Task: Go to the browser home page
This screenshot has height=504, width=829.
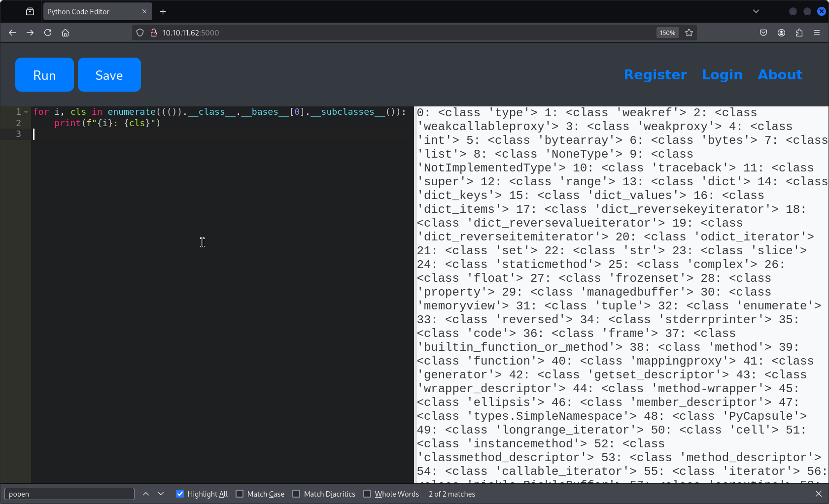Action: tap(65, 33)
